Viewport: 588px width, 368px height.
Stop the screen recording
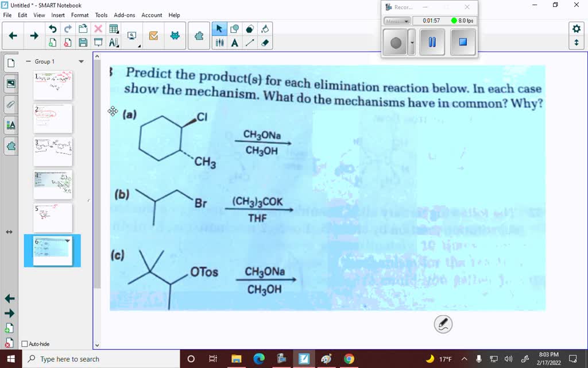[x=462, y=42]
